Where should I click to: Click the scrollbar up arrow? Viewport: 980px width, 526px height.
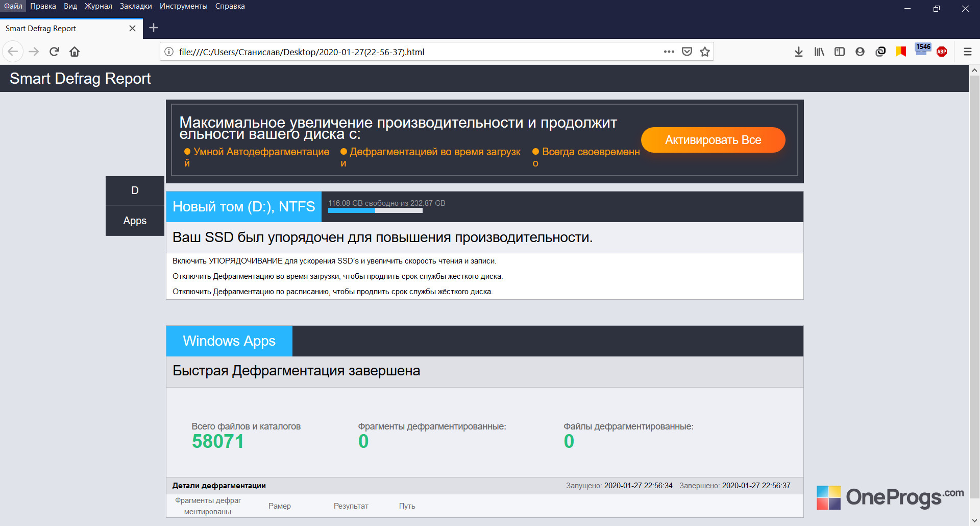click(x=974, y=70)
